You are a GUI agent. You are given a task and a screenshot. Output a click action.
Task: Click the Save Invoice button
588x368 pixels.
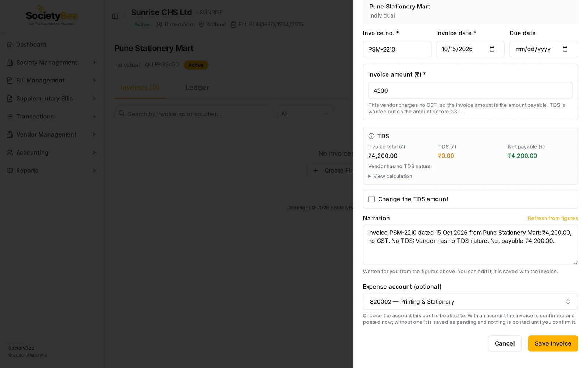[x=553, y=343]
